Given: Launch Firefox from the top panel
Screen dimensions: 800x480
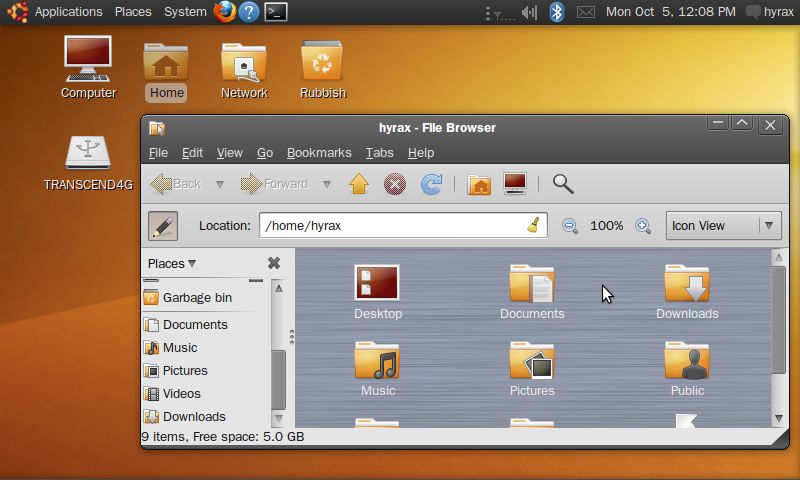Looking at the screenshot, I should point(224,12).
